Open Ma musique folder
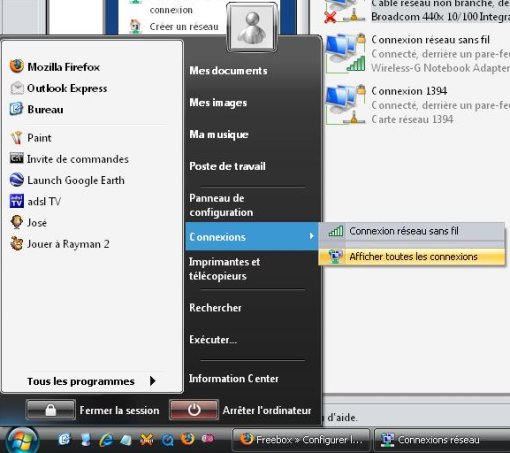Screen dimensions: 510x453 219,134
